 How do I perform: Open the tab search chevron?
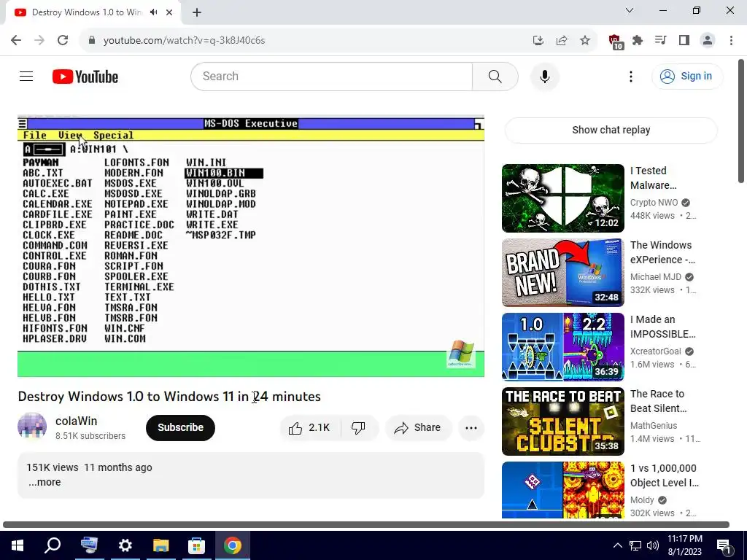[630, 10]
